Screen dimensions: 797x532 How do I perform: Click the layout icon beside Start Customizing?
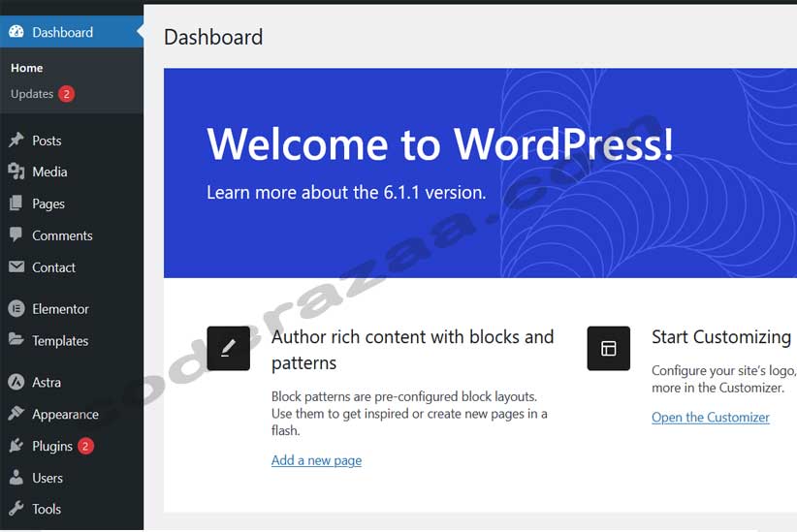click(608, 349)
